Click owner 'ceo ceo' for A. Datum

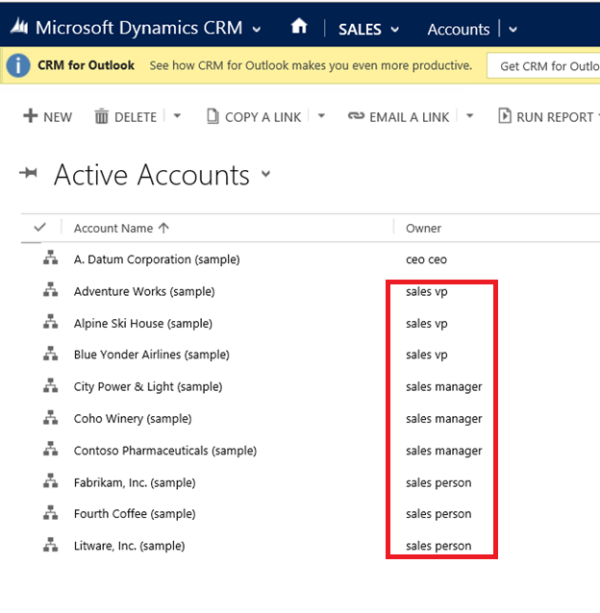pos(426,259)
